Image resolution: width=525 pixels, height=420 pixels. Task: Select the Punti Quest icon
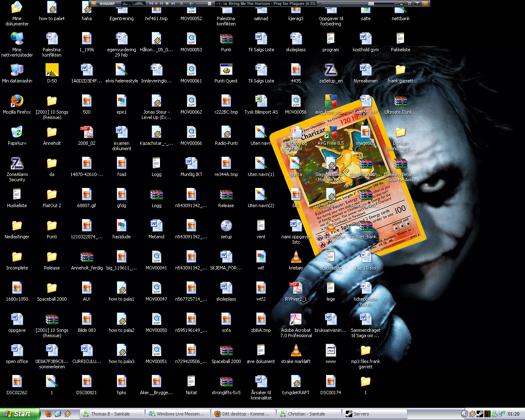tap(226, 73)
